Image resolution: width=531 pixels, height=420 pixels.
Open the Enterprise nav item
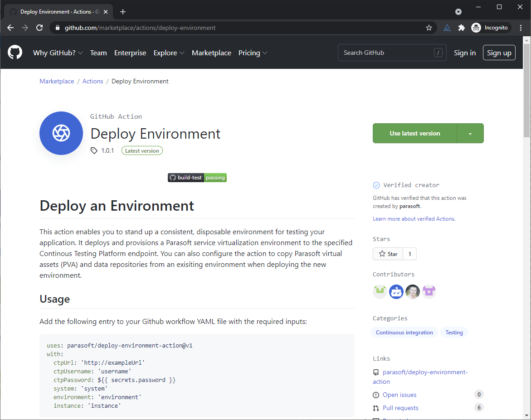point(130,53)
